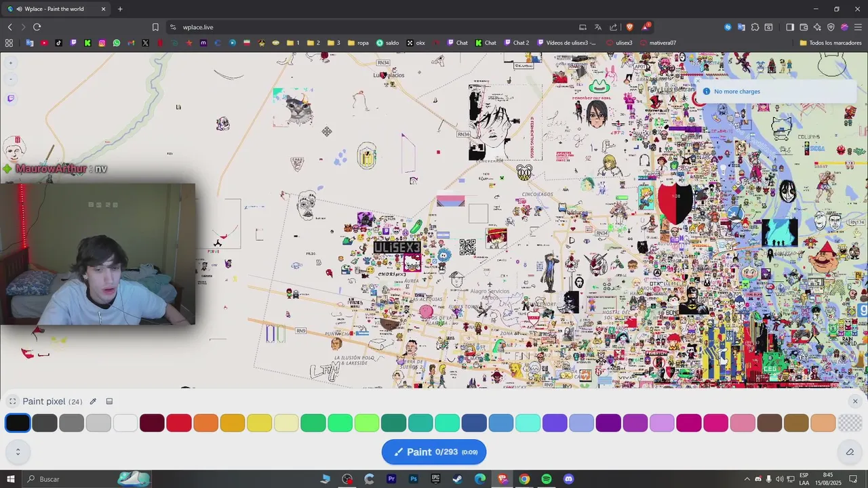This screenshot has width=868, height=488.
Task: Select the black color swatch
Action: pyautogui.click(x=18, y=423)
